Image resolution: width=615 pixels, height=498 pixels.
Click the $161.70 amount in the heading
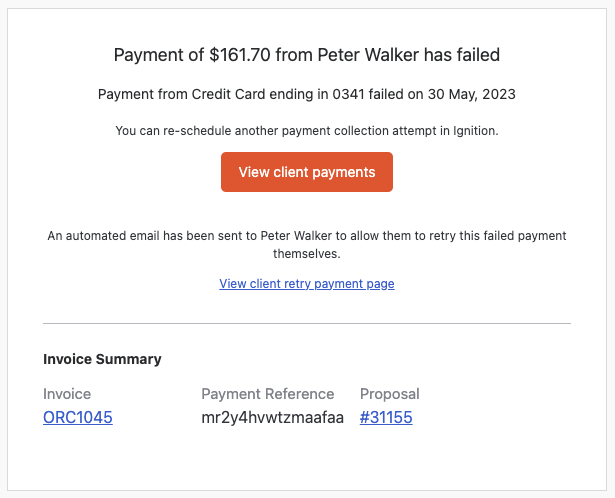click(x=240, y=55)
